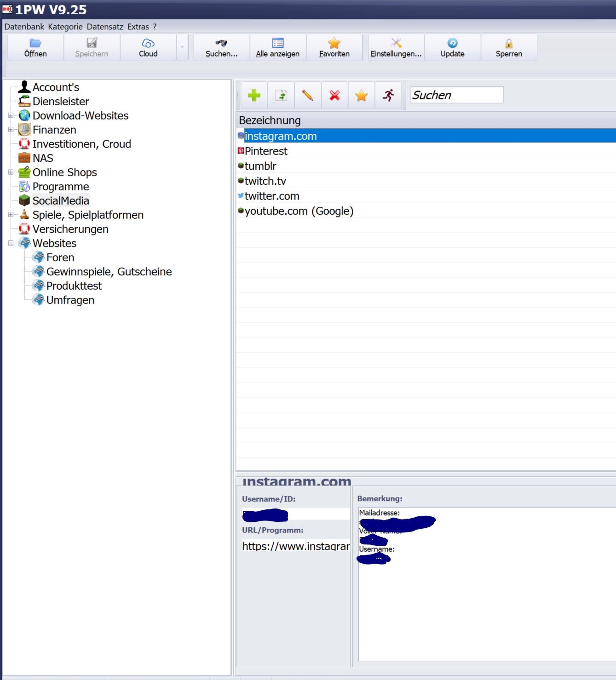Click the green plus add entry icon
The height and width of the screenshot is (680, 616).
click(254, 95)
